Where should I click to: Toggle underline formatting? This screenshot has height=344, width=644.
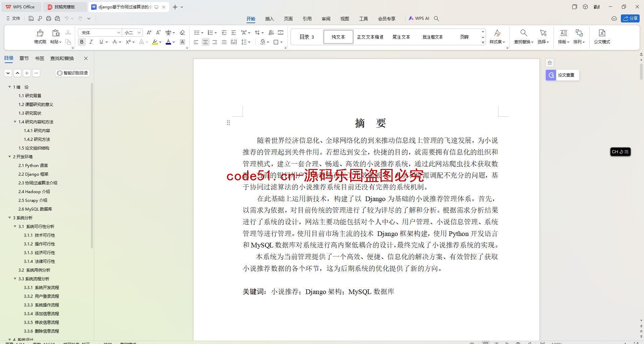point(101,42)
